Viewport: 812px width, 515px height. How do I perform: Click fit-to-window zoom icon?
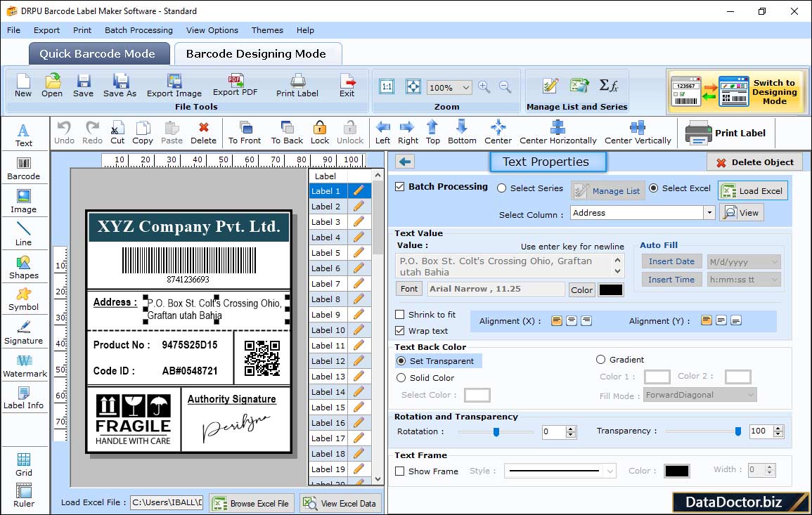pos(413,87)
